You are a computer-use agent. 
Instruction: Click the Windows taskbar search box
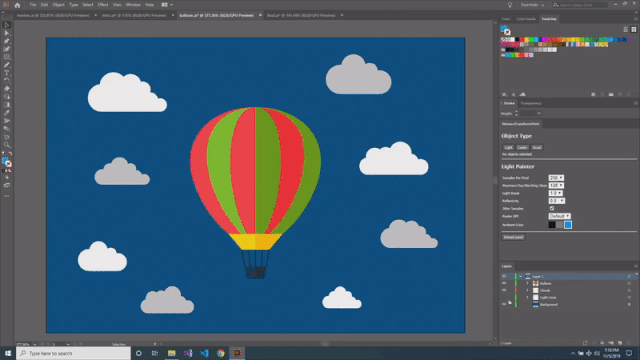(73, 353)
